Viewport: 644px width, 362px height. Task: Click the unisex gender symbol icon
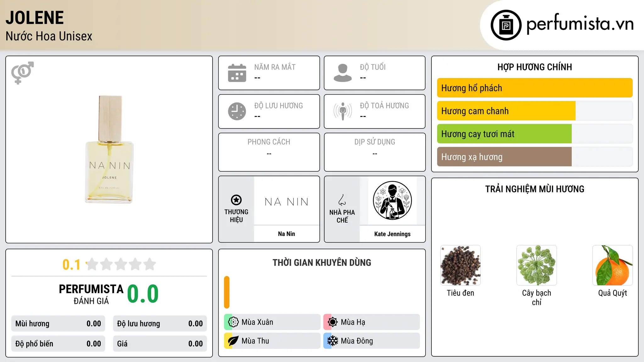[22, 73]
